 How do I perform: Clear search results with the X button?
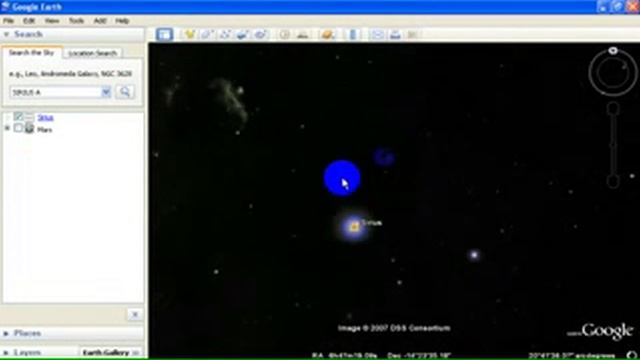[x=135, y=314]
